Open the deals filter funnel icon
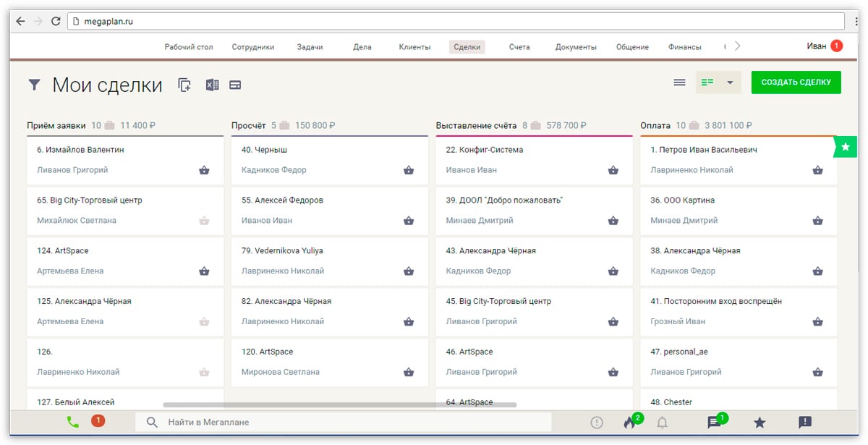The height and width of the screenshot is (445, 868). [34, 85]
